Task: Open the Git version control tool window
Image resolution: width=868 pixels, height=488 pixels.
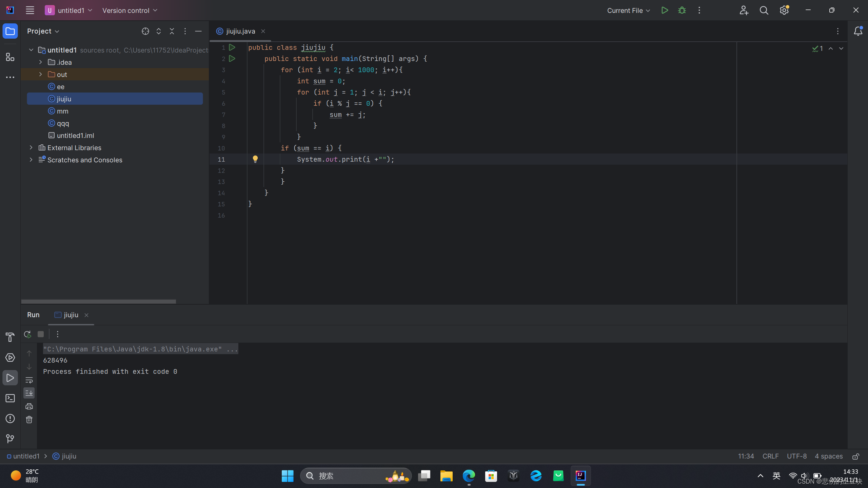Action: click(x=10, y=439)
